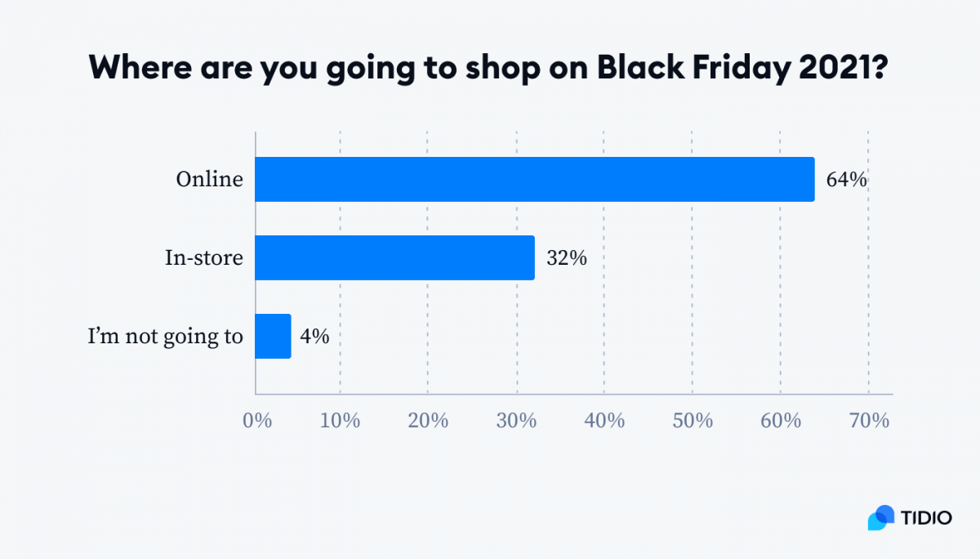Screen dimensions: 980x559
Task: Click the I'm not going to label
Action: (166, 337)
